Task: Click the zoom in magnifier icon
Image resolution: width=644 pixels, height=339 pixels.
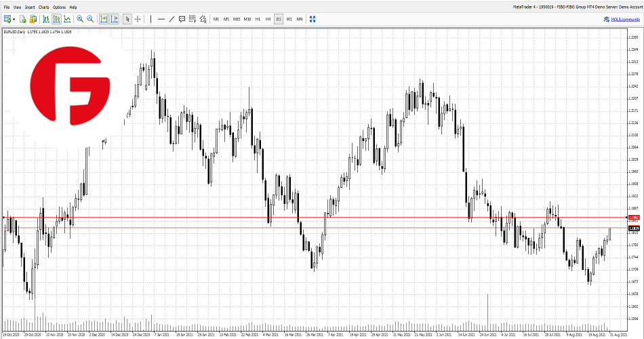Action: click(x=80, y=19)
